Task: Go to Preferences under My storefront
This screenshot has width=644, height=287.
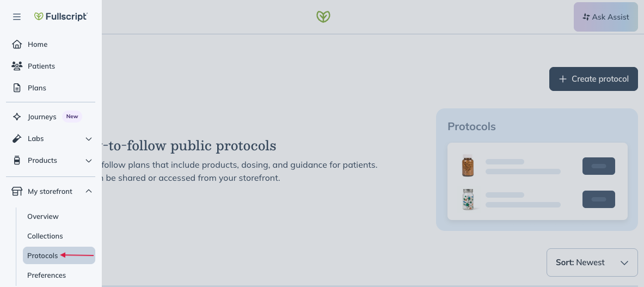Action: (x=46, y=275)
